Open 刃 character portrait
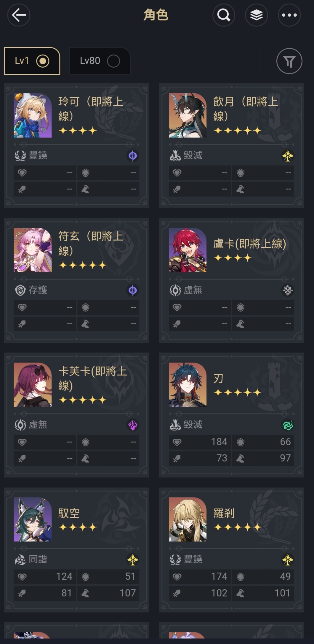The width and height of the screenshot is (314, 644). [x=188, y=385]
